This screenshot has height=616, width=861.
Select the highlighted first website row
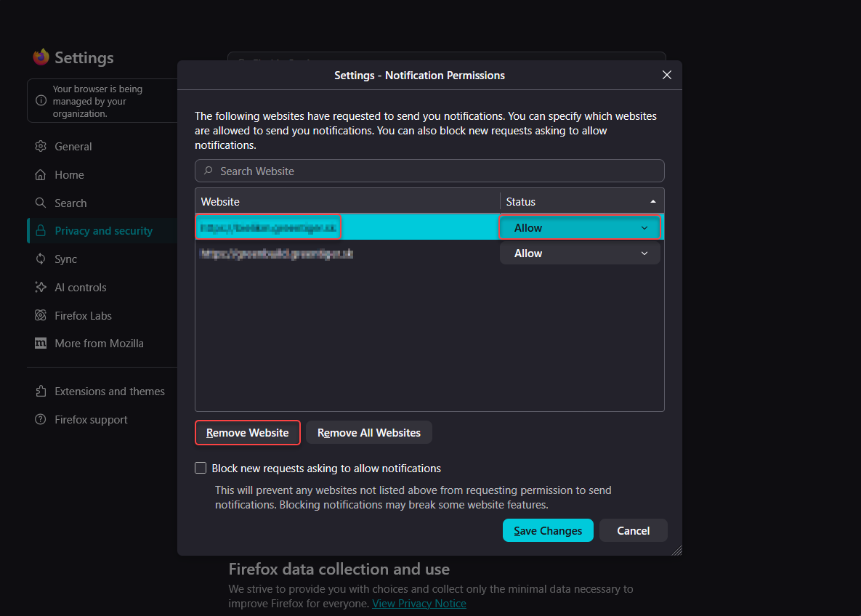(429, 227)
